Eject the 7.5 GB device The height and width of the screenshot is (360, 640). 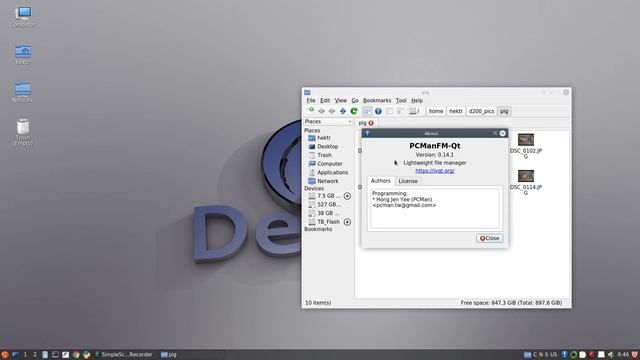347,196
